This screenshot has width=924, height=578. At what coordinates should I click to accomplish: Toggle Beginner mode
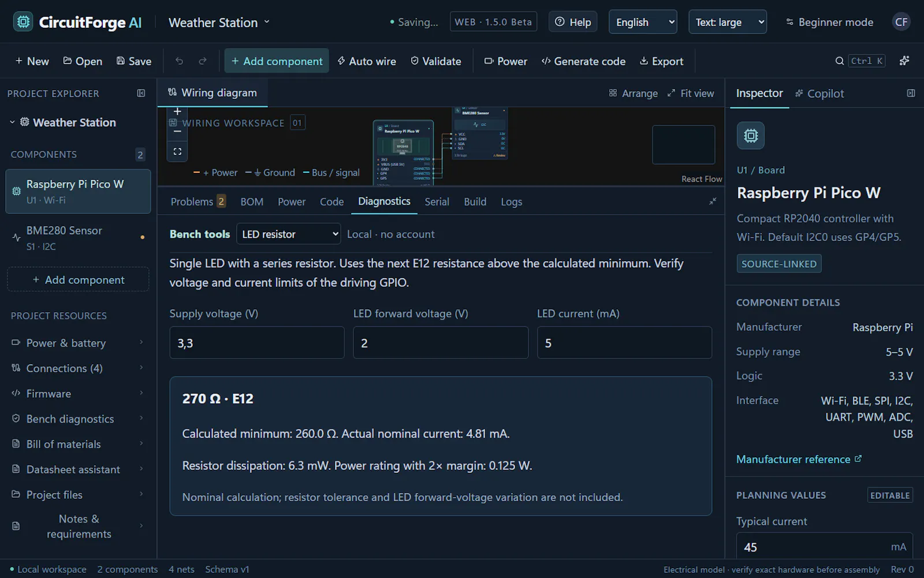[829, 22]
